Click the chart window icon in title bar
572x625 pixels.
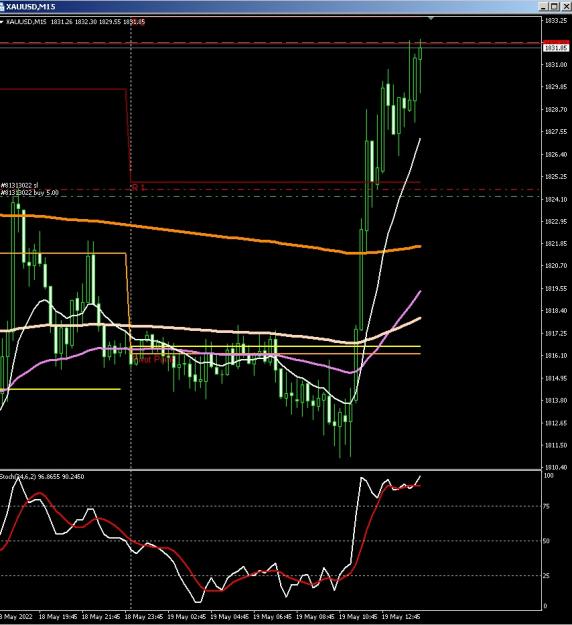2,7
